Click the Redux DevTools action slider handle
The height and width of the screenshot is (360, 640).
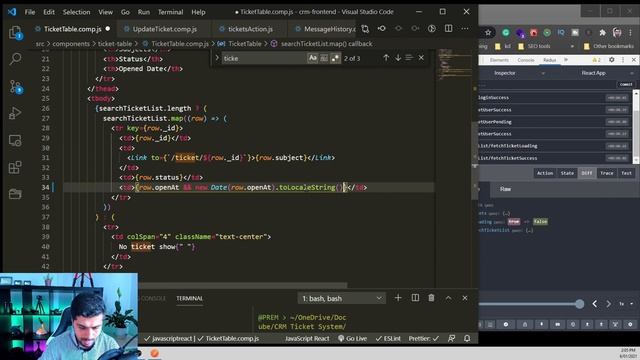pos(579,304)
